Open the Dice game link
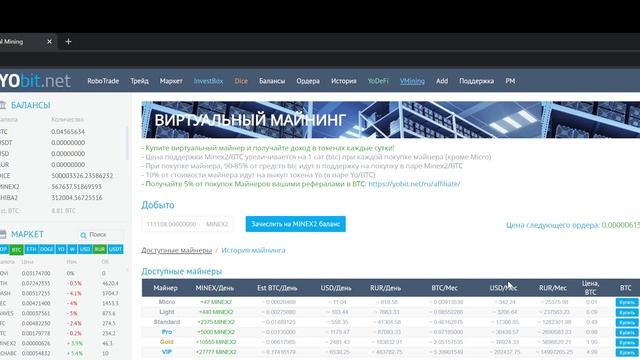The width and height of the screenshot is (640, 360). tap(241, 81)
